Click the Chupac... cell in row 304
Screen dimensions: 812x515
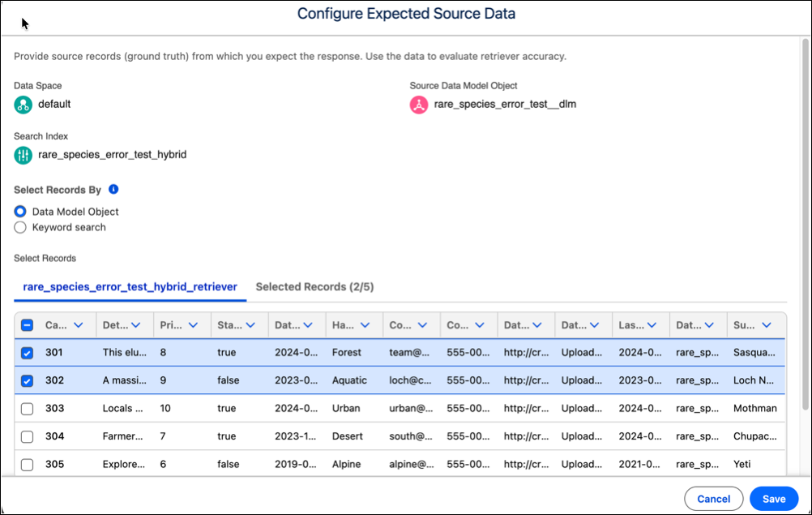point(755,437)
